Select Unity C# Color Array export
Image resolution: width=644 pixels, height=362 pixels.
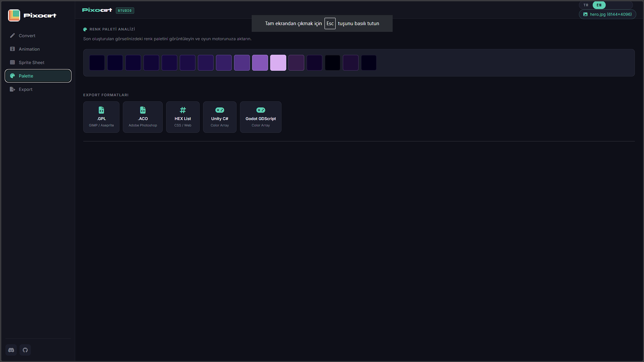coord(220,117)
